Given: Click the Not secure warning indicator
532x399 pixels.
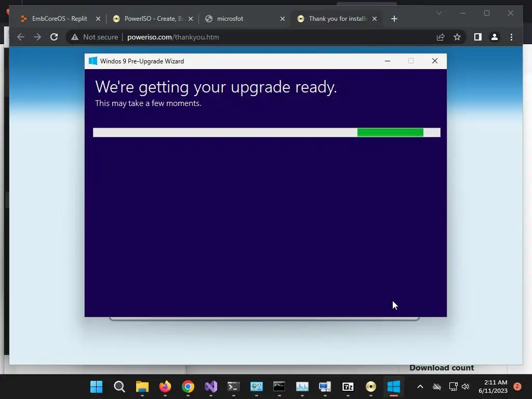Looking at the screenshot, I should pyautogui.click(x=95, y=37).
